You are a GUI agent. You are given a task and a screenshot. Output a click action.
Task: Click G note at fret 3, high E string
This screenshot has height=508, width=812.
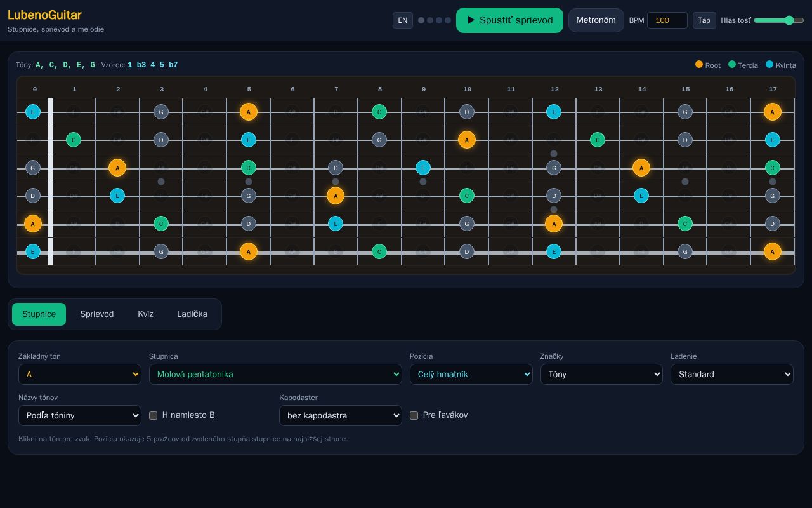point(161,112)
